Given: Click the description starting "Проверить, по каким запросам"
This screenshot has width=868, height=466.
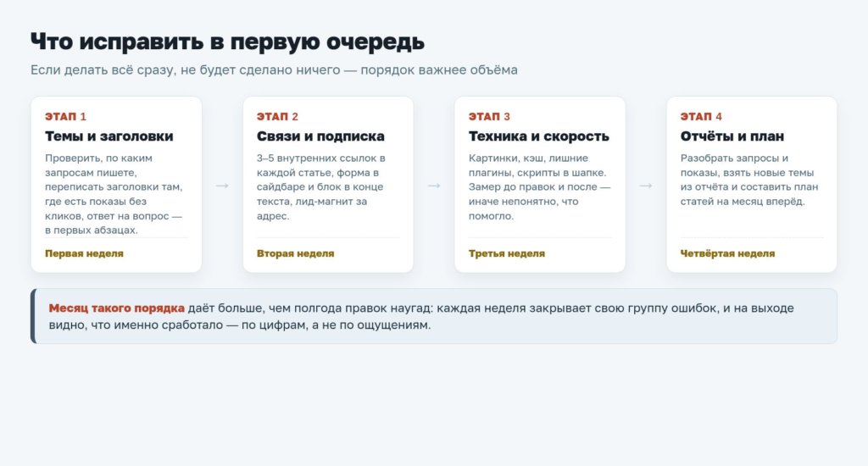Looking at the screenshot, I should 114,194.
